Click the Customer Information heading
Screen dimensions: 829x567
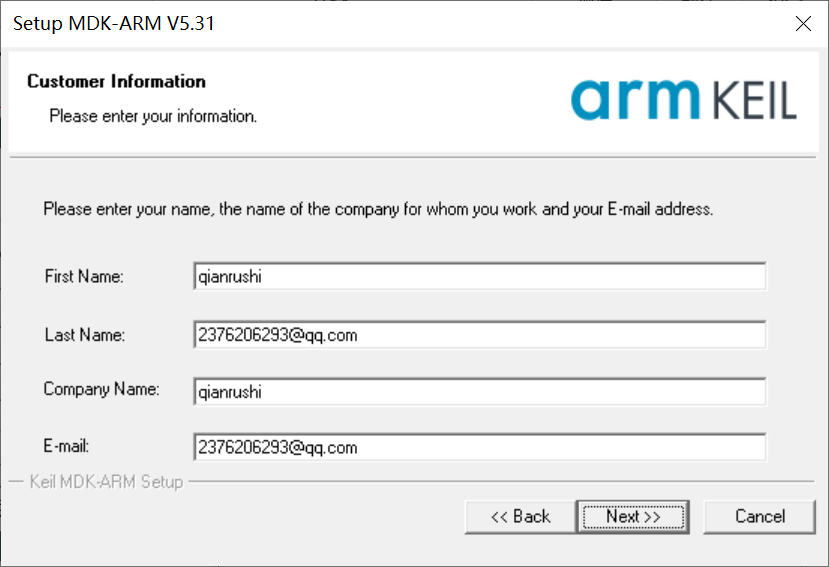[116, 81]
